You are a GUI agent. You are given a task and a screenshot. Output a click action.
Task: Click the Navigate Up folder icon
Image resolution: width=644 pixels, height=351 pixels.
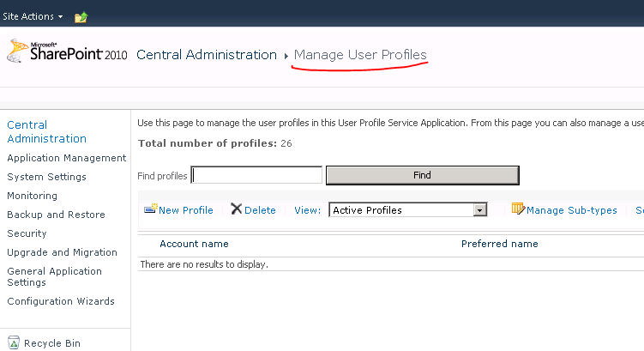(x=81, y=17)
